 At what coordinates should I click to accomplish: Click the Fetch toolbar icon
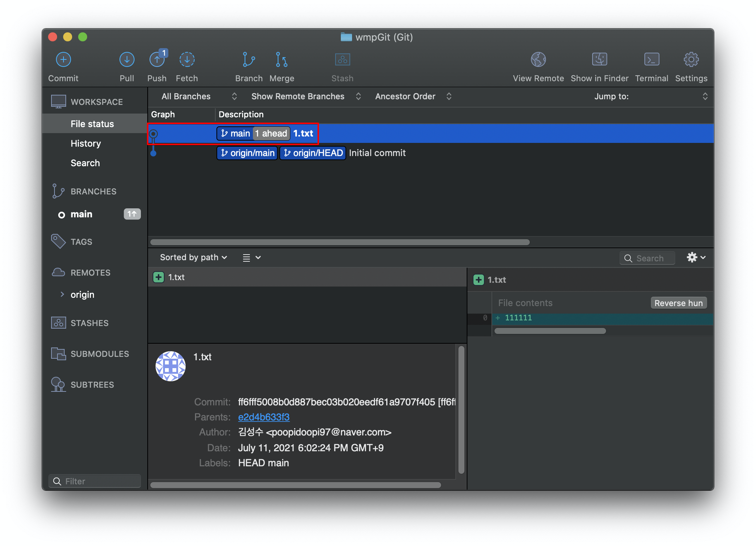click(187, 60)
